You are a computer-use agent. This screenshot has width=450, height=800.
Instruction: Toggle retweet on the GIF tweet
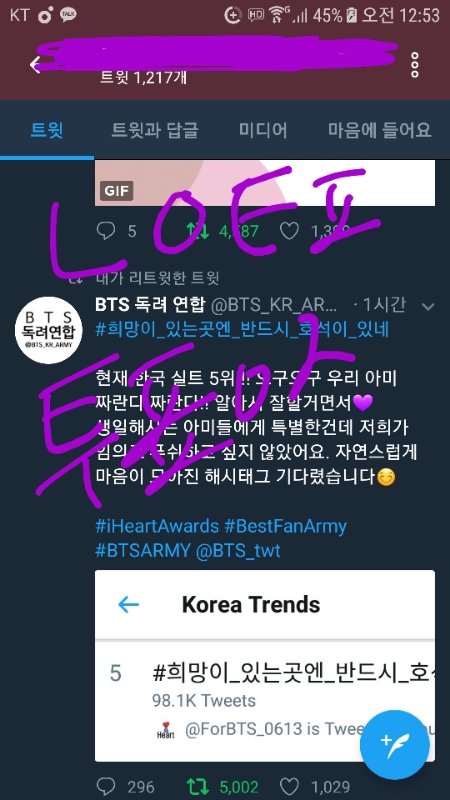pos(197,231)
